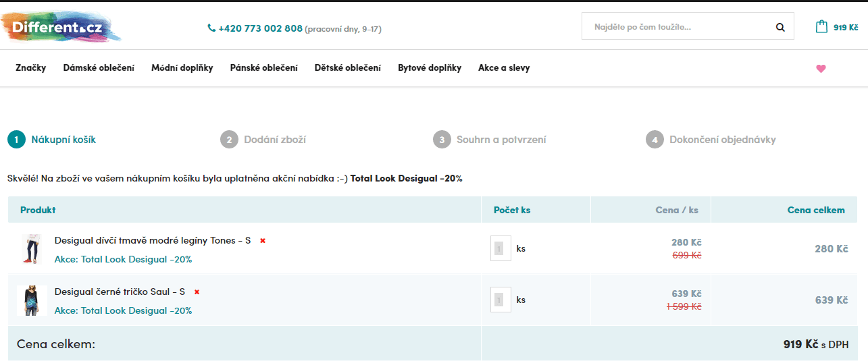Click the step 1 circle for Nákupní košík
The width and height of the screenshot is (868, 361).
click(x=16, y=140)
